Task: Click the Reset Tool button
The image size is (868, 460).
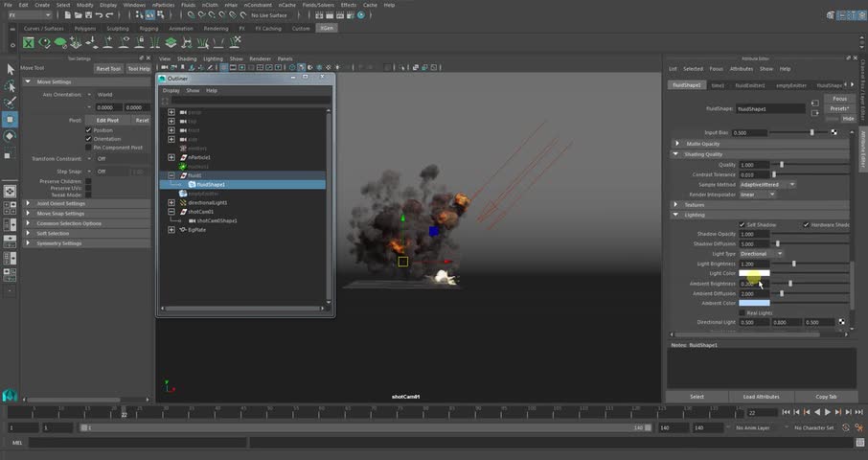Action: click(108, 69)
